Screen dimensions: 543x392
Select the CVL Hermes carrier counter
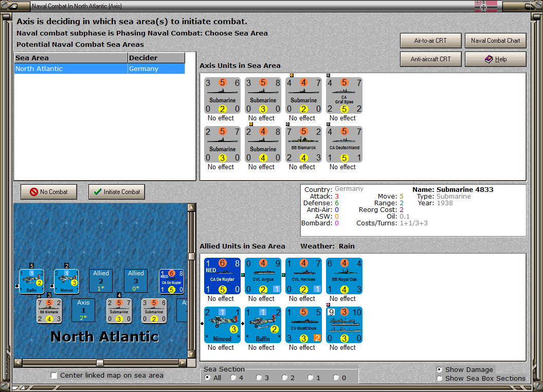[x=304, y=276]
